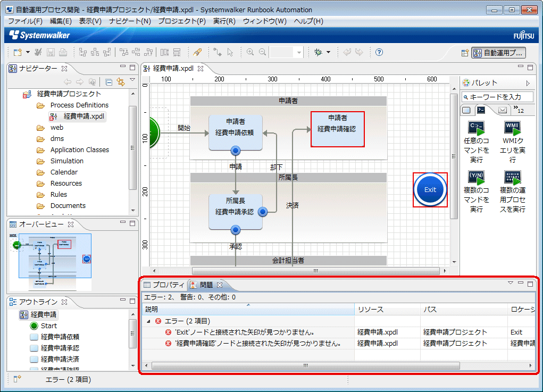Close the 経費申請.xpdl editor tab

point(201,69)
